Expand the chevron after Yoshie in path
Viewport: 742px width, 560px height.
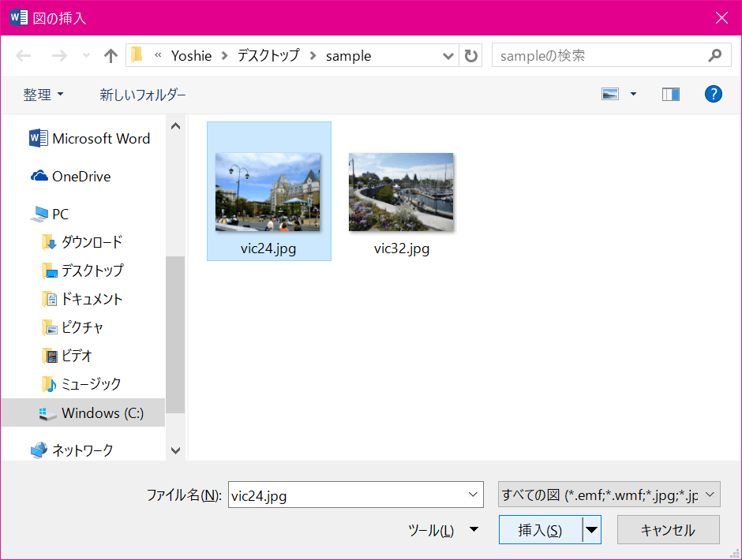click(x=225, y=56)
